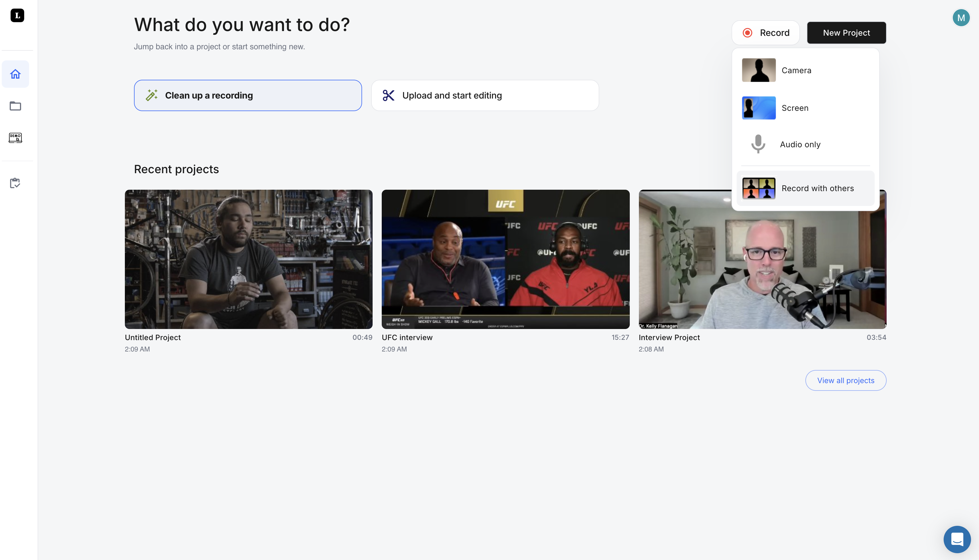
Task: Click the clipboard checklist icon in sidebar
Action: 15,183
